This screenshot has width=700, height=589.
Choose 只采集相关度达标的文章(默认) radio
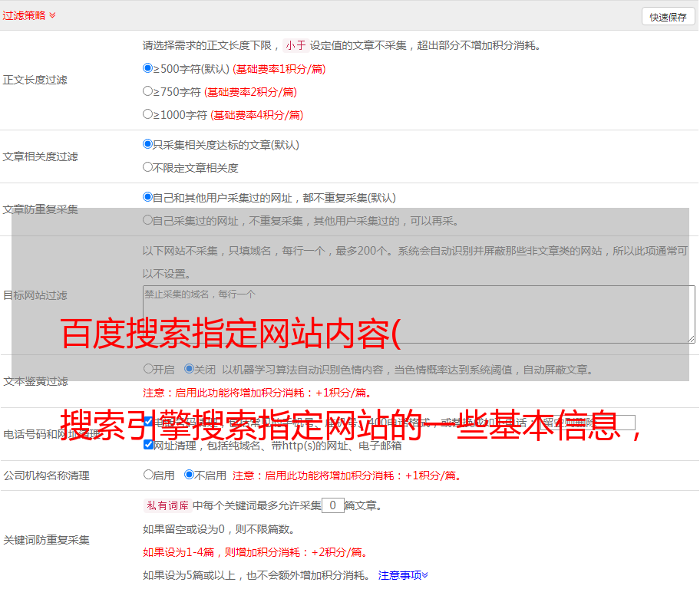(x=147, y=144)
